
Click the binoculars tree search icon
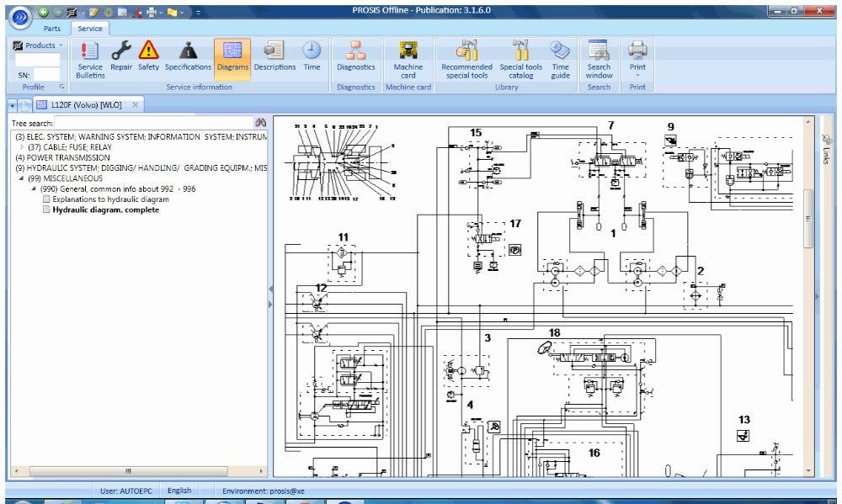[261, 123]
